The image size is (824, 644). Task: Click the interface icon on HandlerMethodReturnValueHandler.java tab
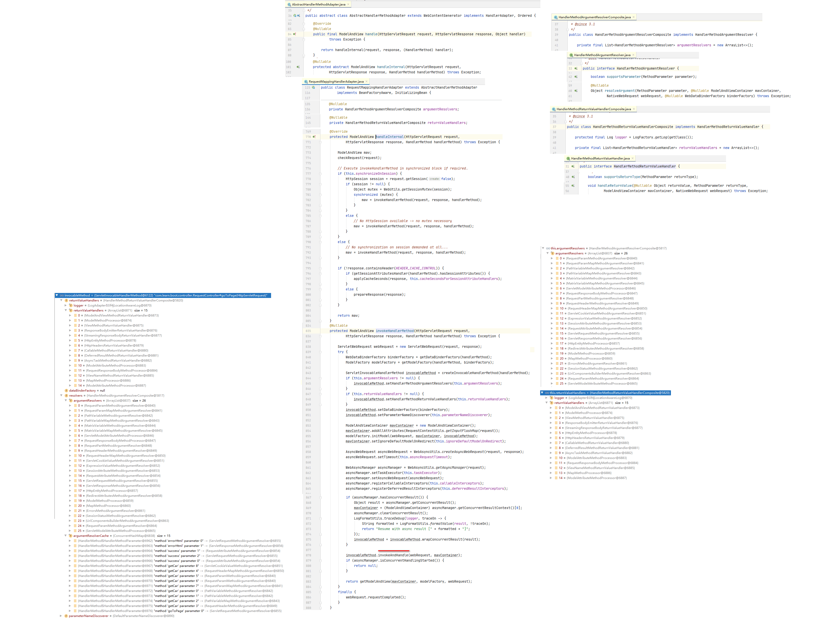coord(568,158)
